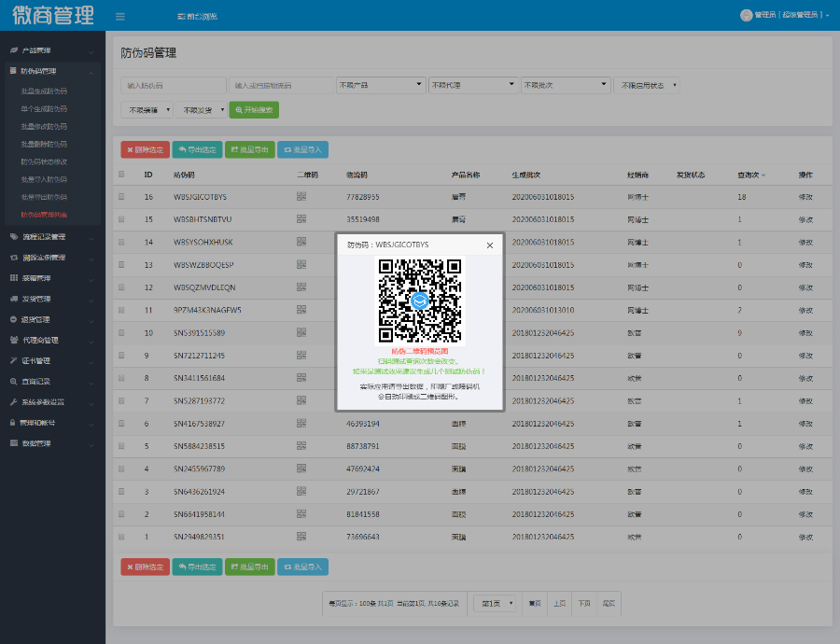Open 批量生成防伪码 submenu item
840x644 pixels.
44,91
